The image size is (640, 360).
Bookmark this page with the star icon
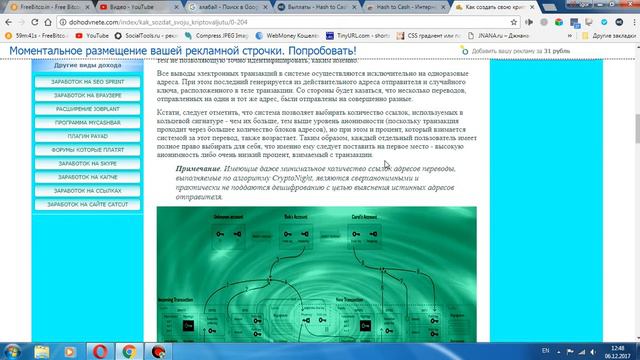coord(513,22)
